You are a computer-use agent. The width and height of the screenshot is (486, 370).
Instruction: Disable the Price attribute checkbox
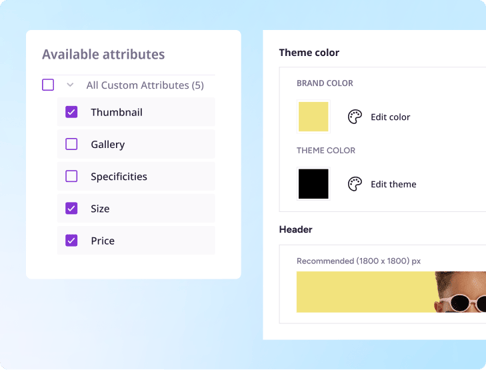(x=71, y=240)
